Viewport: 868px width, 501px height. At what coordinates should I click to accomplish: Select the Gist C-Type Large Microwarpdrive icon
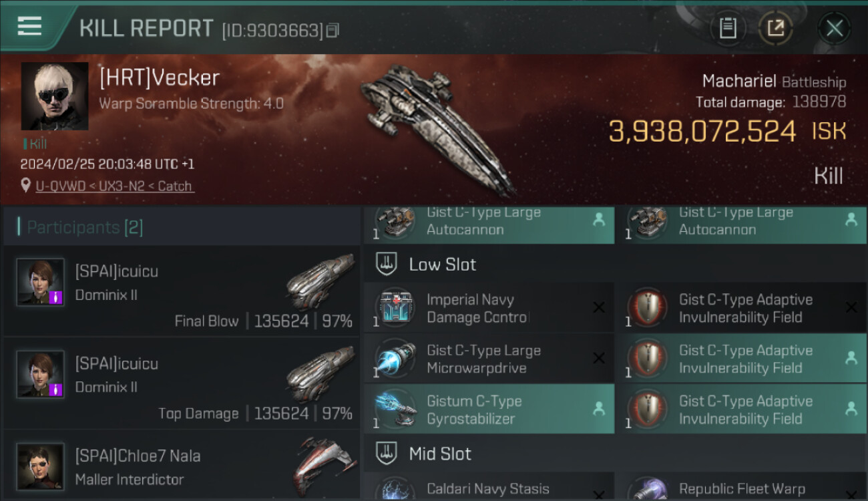(395, 359)
